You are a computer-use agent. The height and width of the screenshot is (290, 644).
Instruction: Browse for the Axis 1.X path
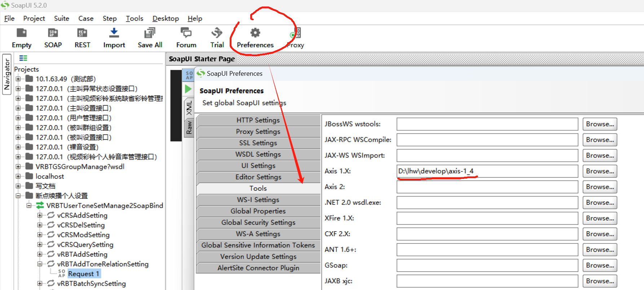[600, 171]
